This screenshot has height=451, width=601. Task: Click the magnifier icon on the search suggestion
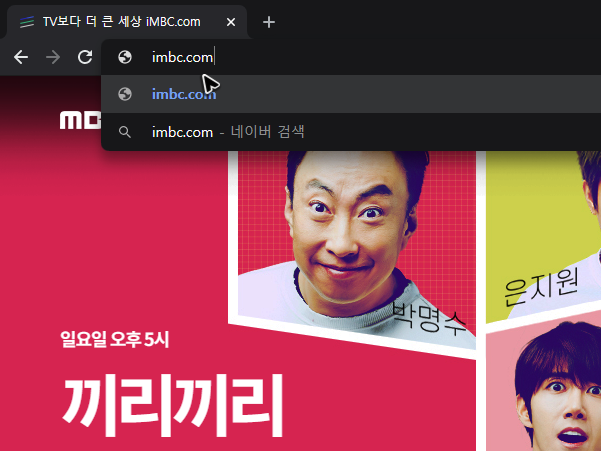point(125,132)
